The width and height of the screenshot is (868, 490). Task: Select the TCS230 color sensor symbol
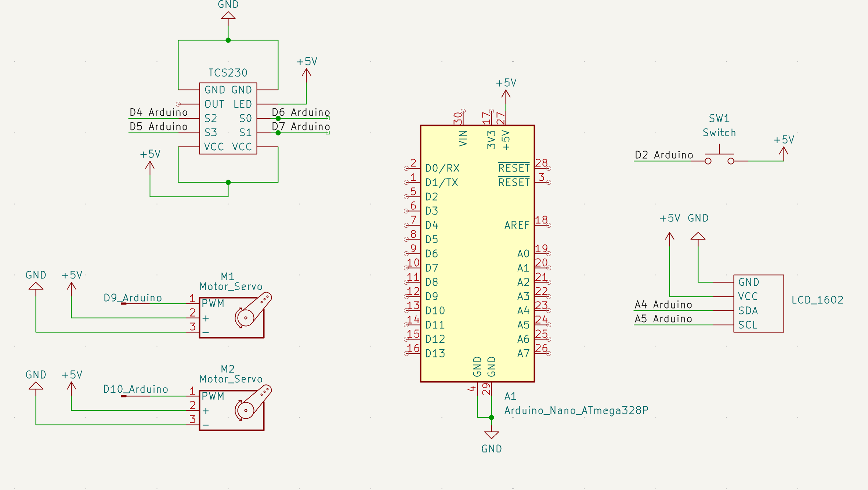click(228, 118)
